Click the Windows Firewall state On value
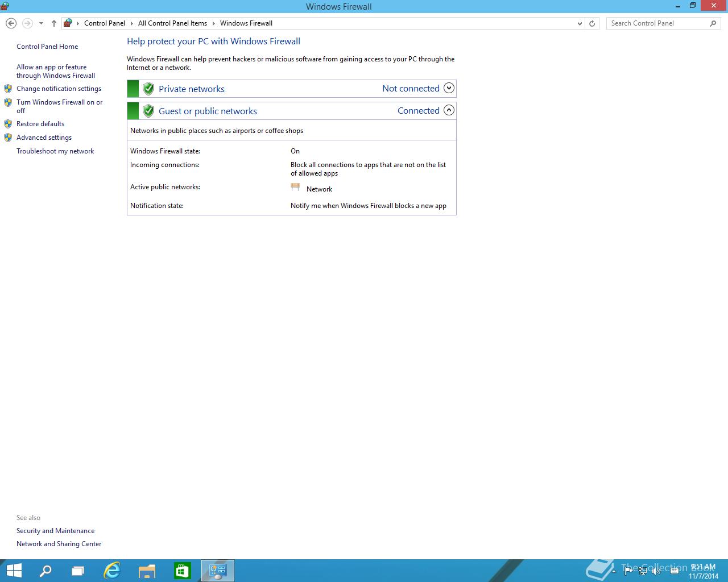Screen dimensions: 728x582 [x=295, y=151]
